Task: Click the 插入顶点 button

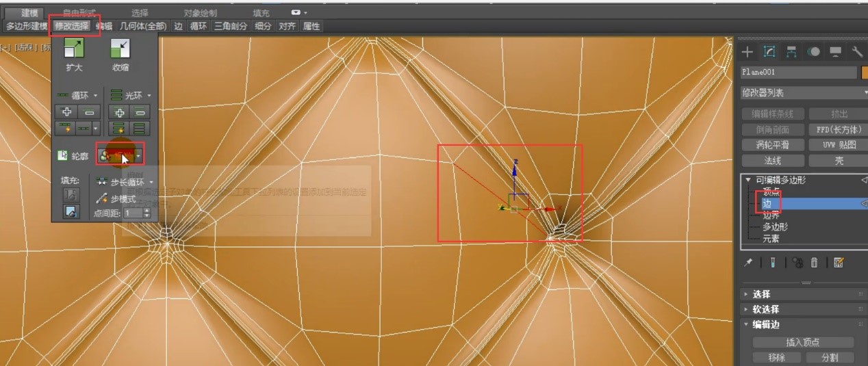Action: 802,342
